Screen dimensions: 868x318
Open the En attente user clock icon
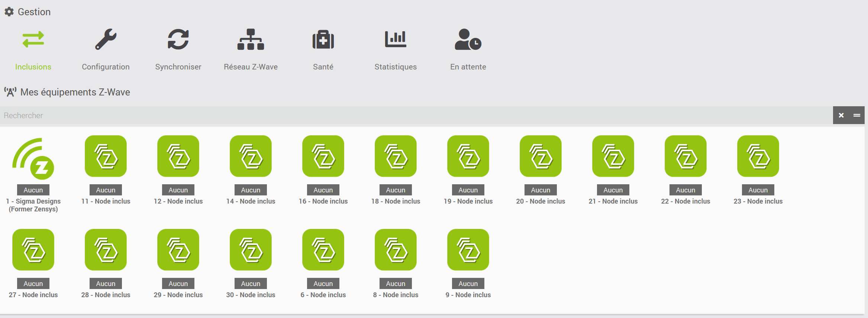tap(468, 39)
